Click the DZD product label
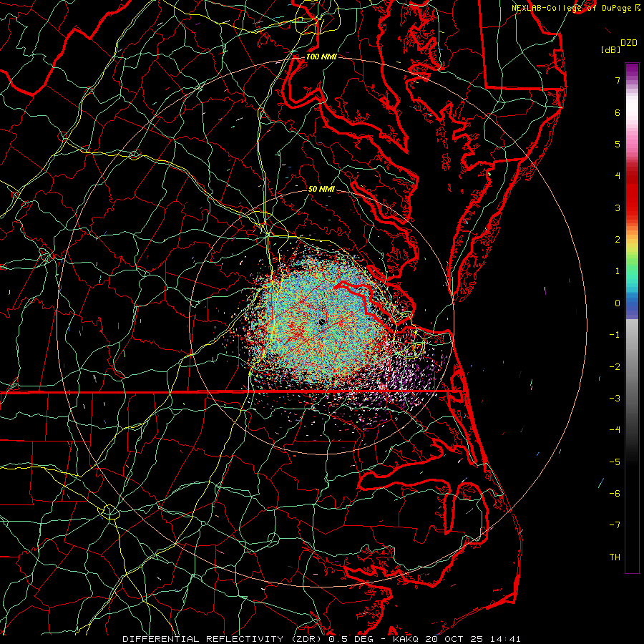The image size is (644, 644). pos(629,43)
